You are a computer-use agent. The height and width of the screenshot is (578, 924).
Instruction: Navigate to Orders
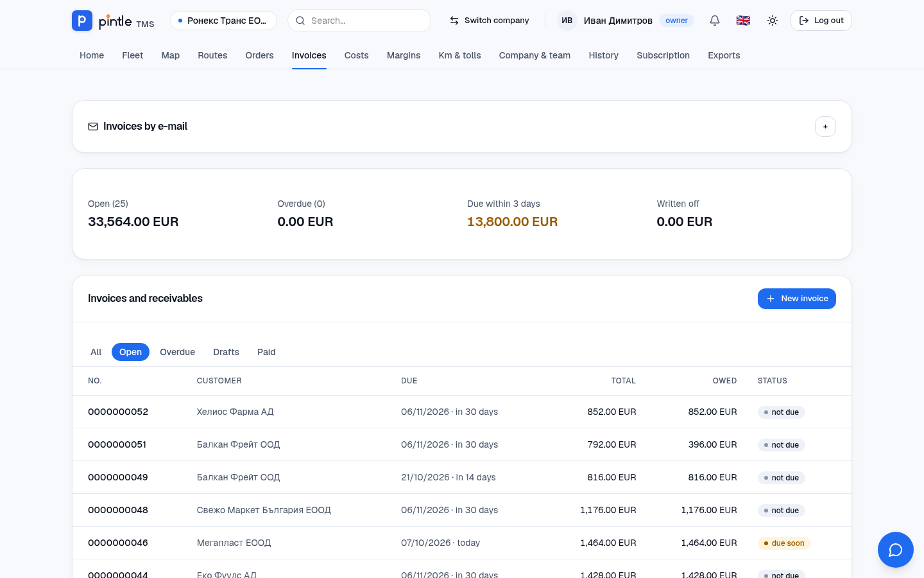click(x=260, y=55)
